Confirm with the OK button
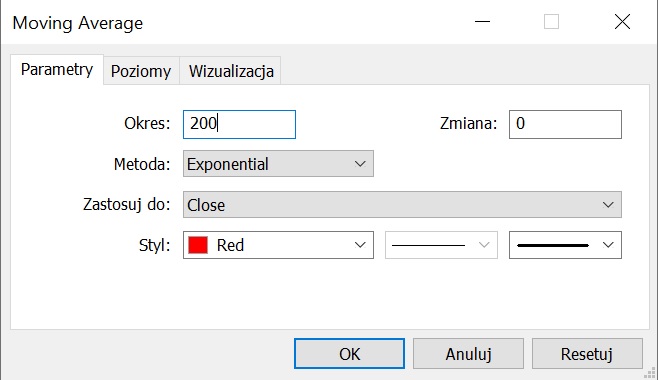Viewport: 658px width, 380px height. click(x=350, y=354)
